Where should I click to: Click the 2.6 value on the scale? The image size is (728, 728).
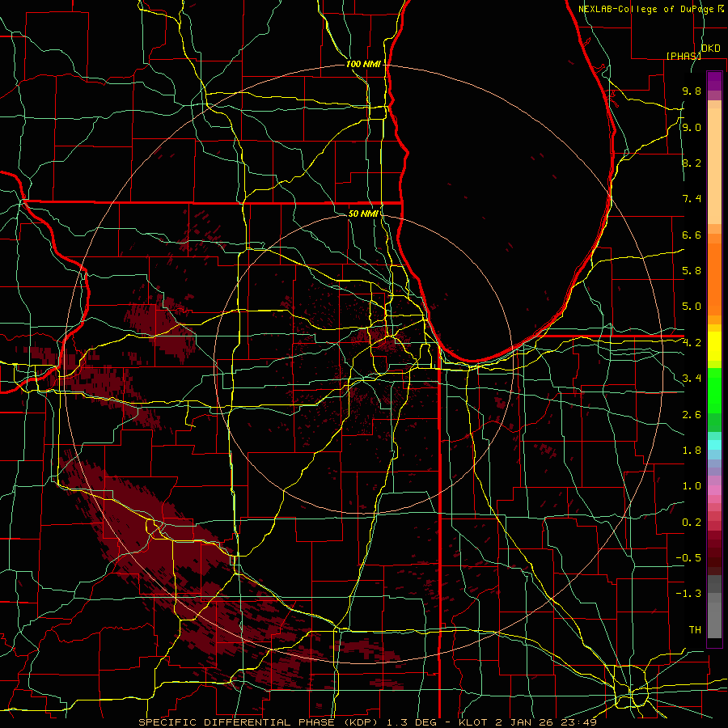pyautogui.click(x=692, y=415)
